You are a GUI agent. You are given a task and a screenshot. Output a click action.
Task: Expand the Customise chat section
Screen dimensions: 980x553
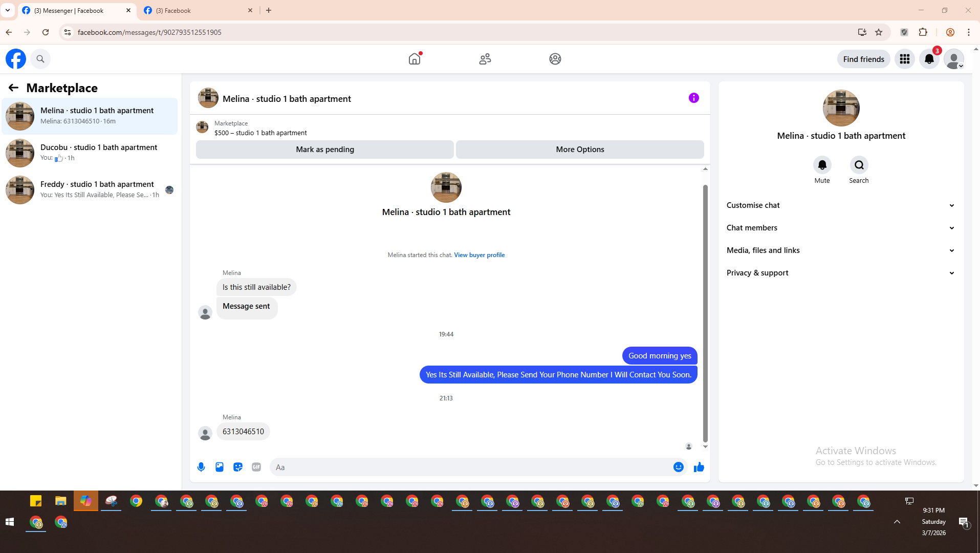tap(841, 205)
